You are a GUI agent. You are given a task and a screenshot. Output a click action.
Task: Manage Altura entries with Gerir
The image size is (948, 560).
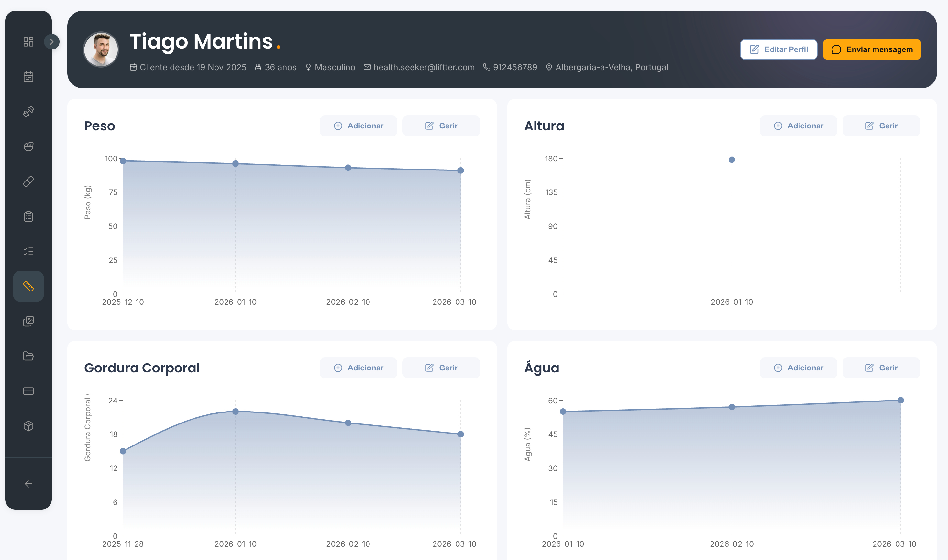point(881,126)
